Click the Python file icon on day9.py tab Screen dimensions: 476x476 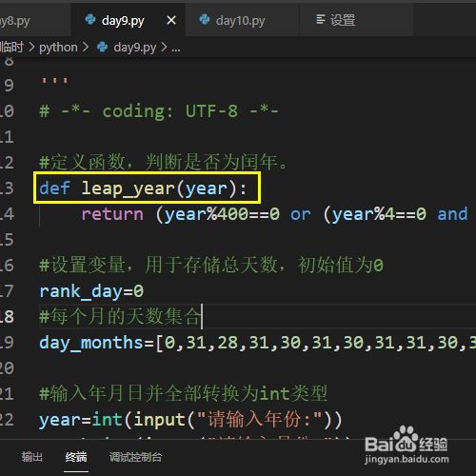click(90, 20)
